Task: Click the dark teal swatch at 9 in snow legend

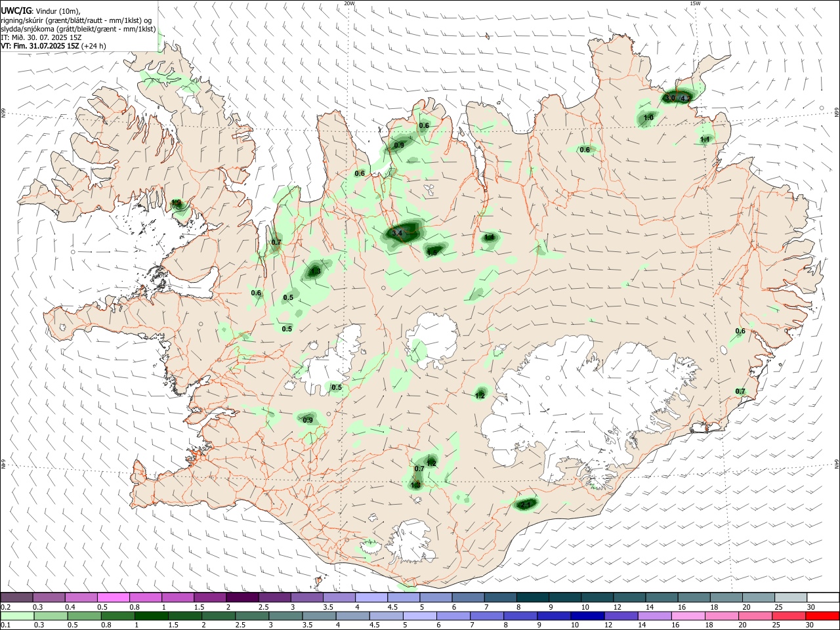Action: tap(564, 598)
